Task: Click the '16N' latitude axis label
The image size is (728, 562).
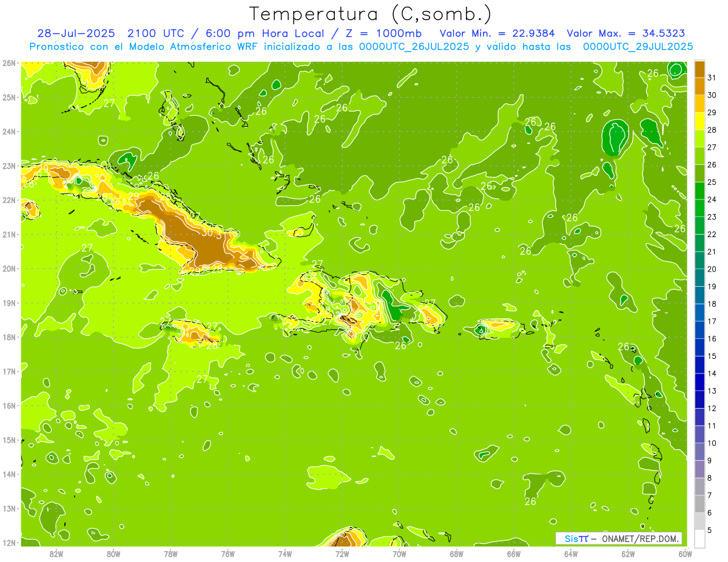Action: 8,406
